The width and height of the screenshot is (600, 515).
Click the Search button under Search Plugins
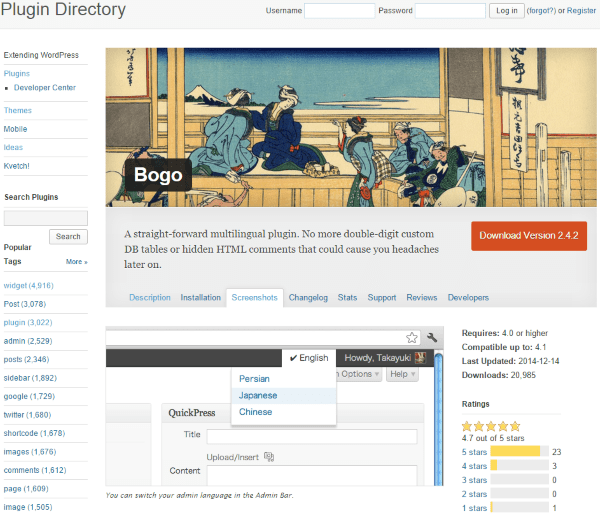coord(68,237)
